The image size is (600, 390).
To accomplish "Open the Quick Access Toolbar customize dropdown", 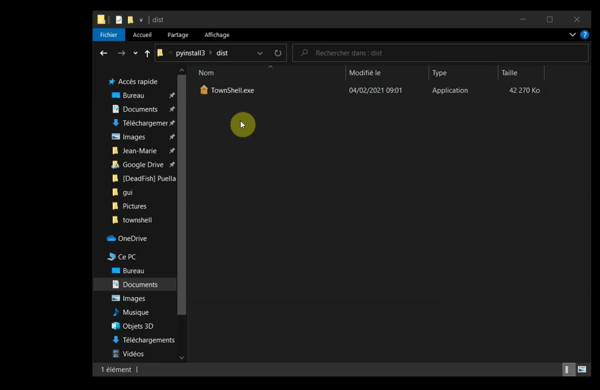I will [141, 20].
